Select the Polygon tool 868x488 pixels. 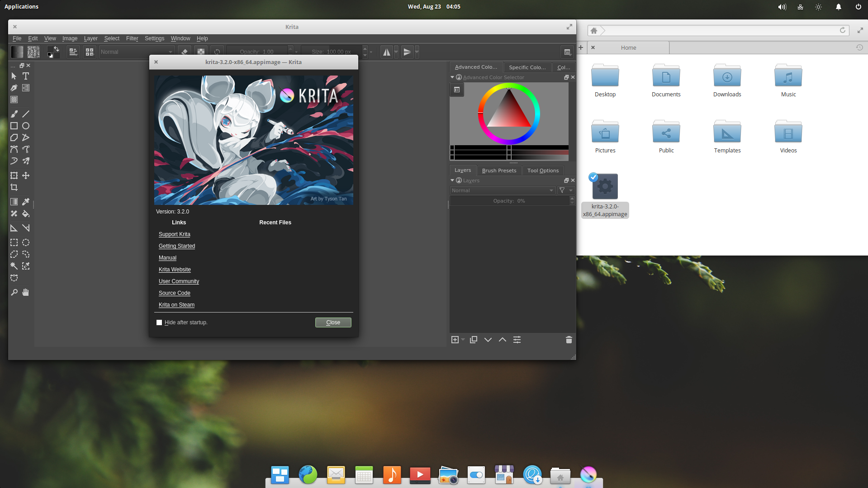pos(14,137)
